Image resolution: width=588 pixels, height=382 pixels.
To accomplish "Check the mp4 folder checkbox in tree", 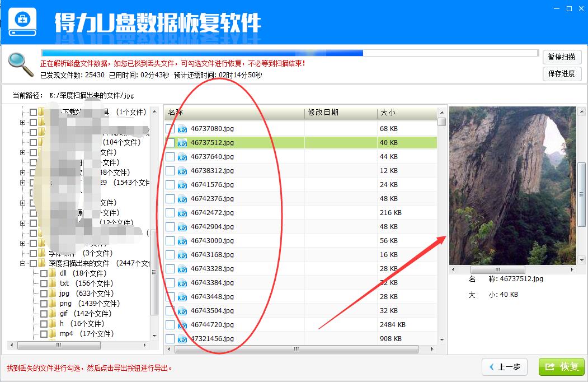I will tap(44, 333).
